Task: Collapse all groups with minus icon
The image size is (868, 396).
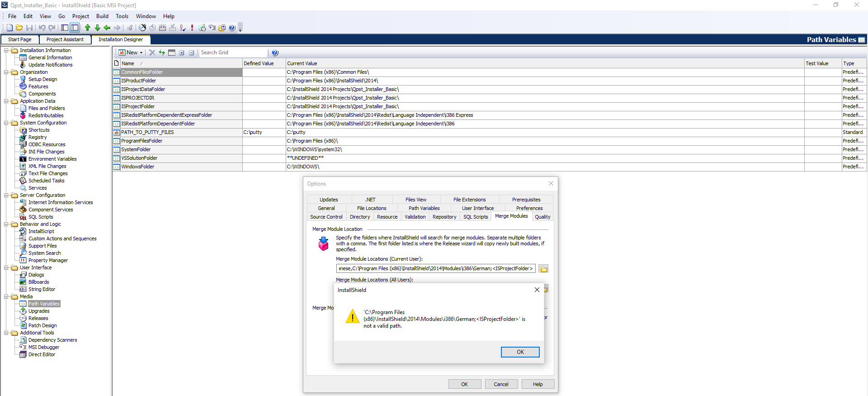Action: click(192, 52)
